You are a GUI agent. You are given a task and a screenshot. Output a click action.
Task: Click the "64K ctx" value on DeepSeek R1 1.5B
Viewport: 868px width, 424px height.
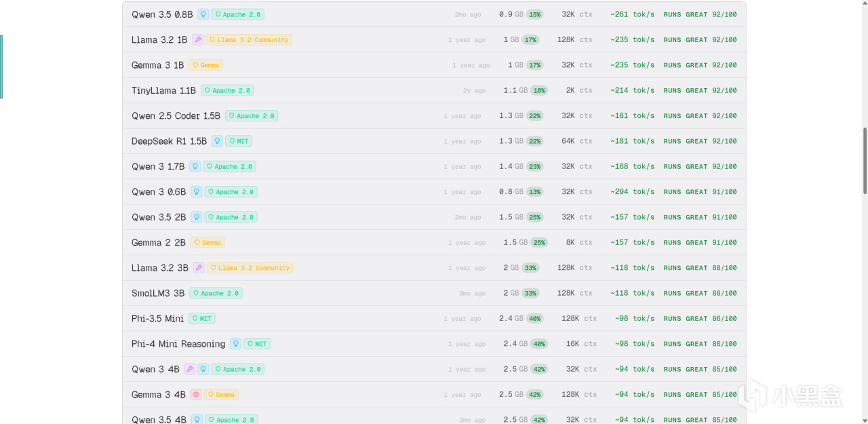point(577,141)
